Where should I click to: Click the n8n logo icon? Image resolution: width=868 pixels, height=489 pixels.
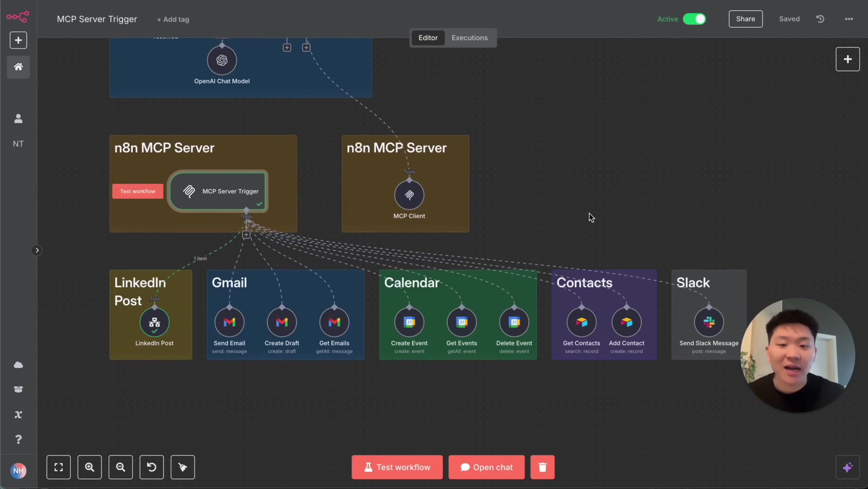(x=18, y=17)
